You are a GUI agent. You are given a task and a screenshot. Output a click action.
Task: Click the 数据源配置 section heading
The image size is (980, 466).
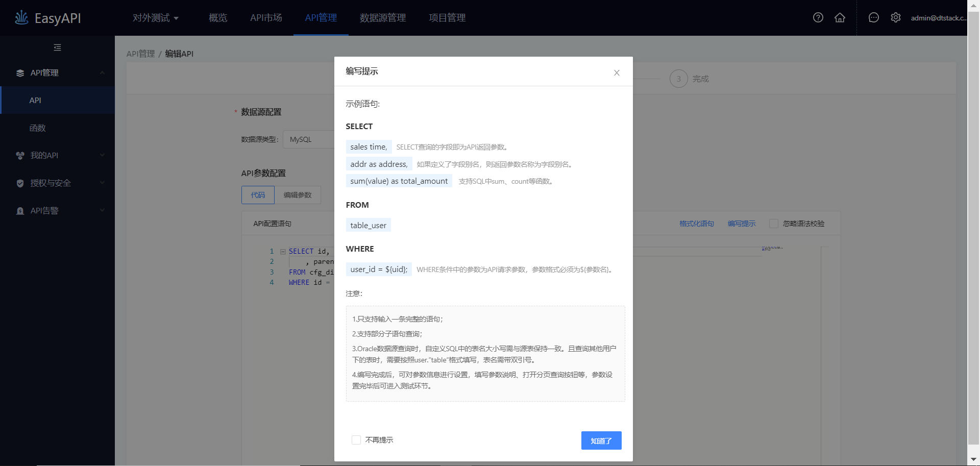click(261, 112)
